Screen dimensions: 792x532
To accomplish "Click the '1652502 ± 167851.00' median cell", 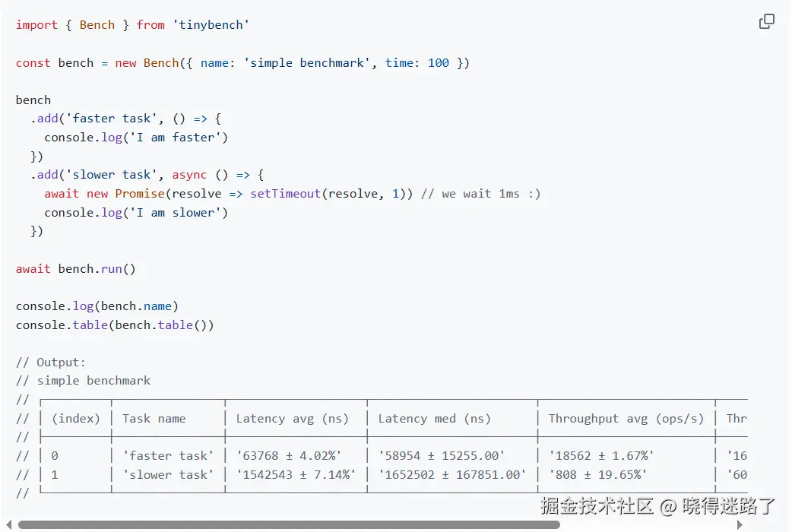I will tap(452, 475).
